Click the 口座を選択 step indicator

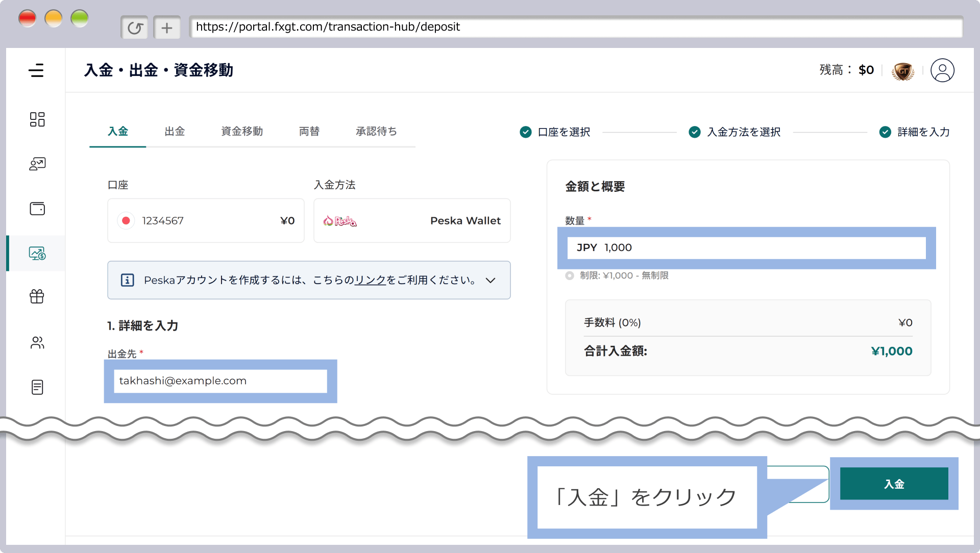point(555,132)
